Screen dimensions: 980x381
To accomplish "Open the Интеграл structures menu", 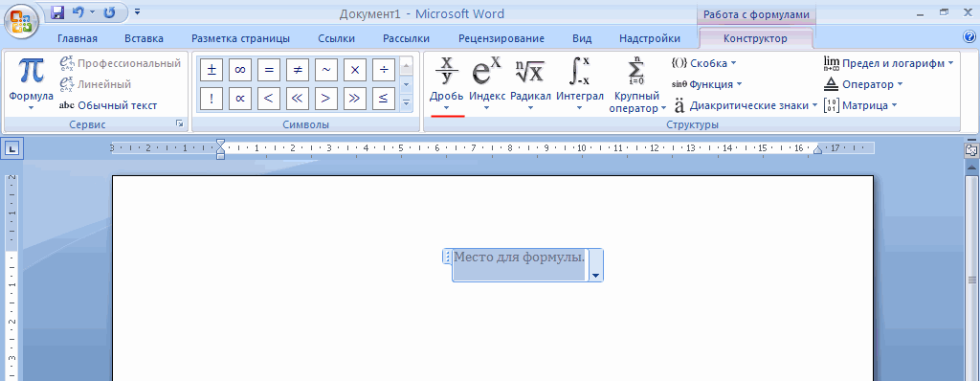I will click(x=579, y=84).
